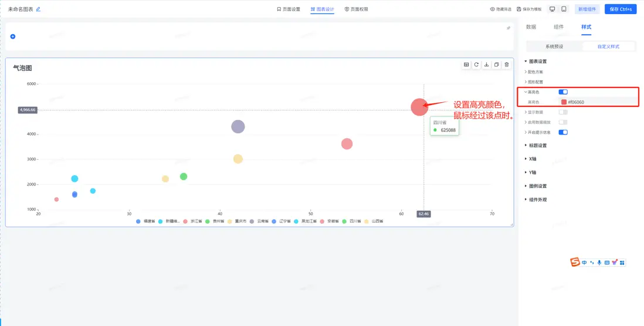Screen dimensions: 644x326
Task: Turn off the 高亮色 switch
Action: (x=563, y=92)
